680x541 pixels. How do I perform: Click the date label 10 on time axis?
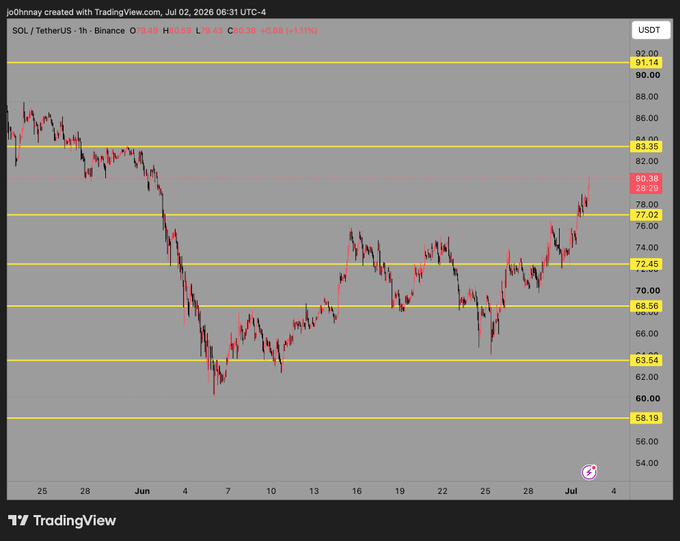[271, 491]
